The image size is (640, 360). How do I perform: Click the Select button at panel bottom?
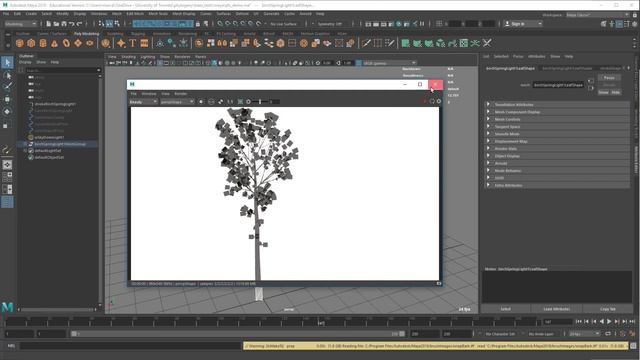pyautogui.click(x=506, y=309)
